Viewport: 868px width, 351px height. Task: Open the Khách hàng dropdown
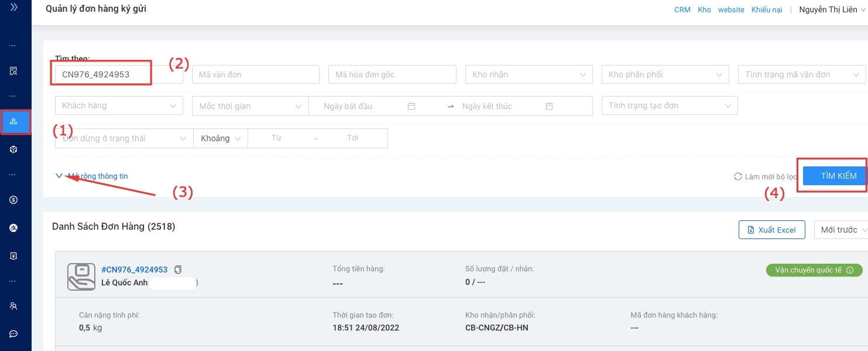point(119,105)
